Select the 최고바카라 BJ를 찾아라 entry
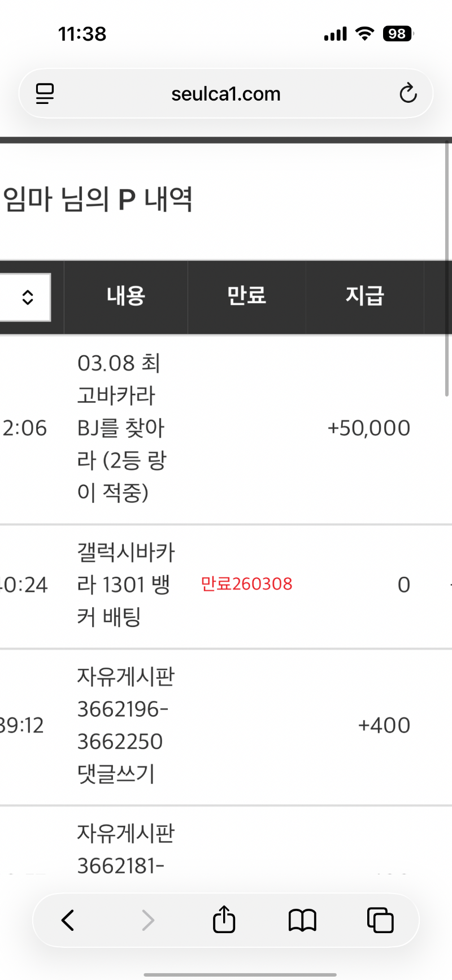 121,428
